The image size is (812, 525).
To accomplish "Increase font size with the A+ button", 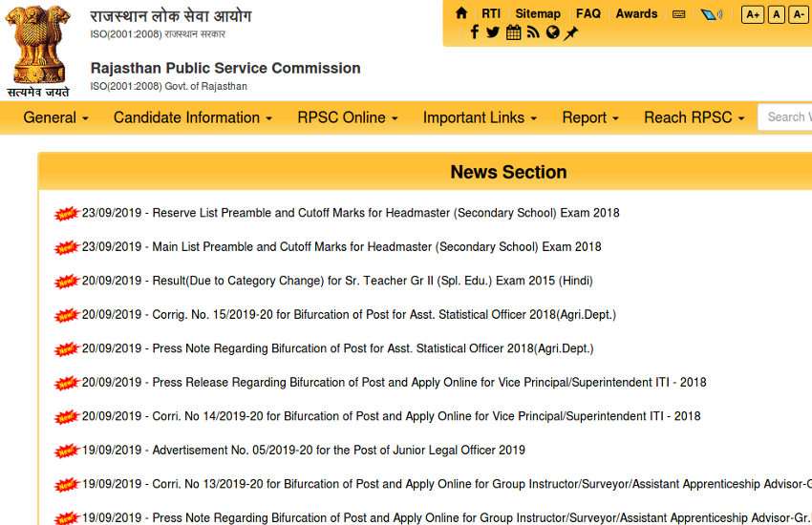I will pos(752,14).
